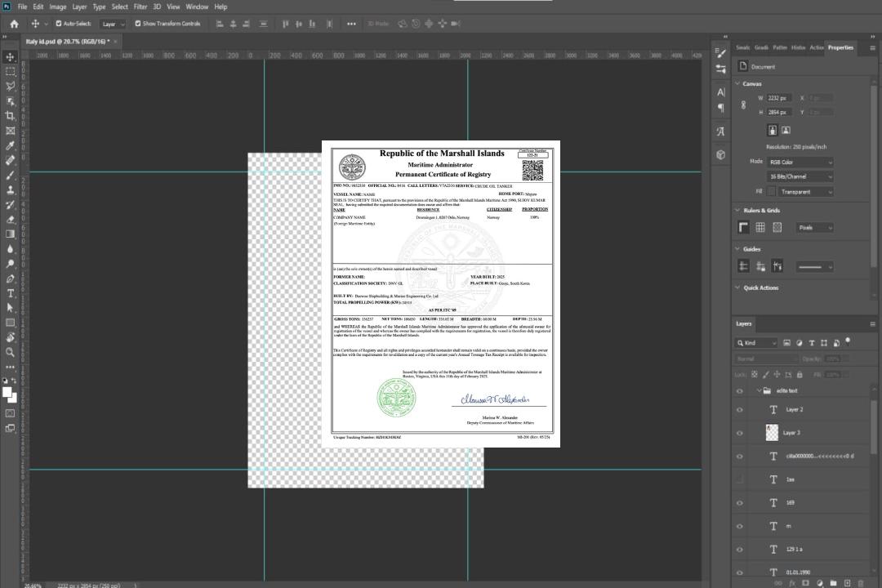Select the Gradient tool
The image size is (882, 588).
point(10,234)
